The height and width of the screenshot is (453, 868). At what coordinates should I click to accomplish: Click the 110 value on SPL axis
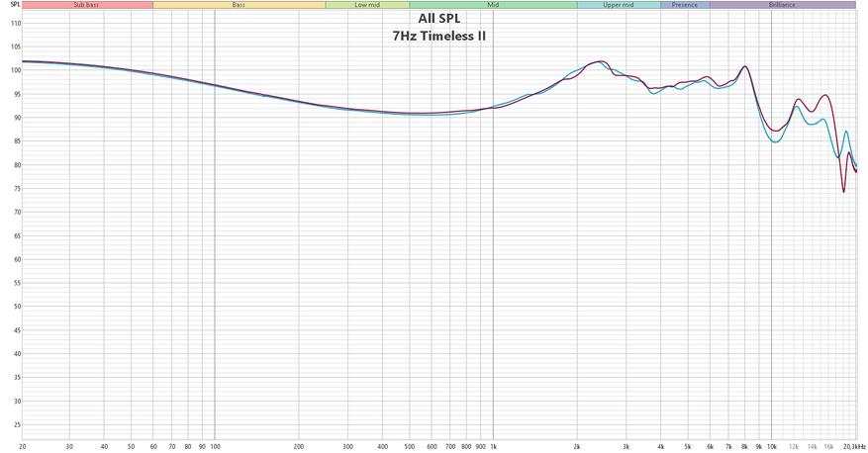16,23
